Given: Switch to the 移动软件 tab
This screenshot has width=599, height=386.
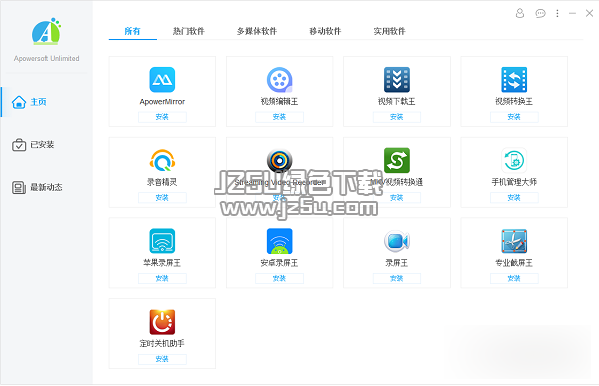Looking at the screenshot, I should [x=325, y=31].
